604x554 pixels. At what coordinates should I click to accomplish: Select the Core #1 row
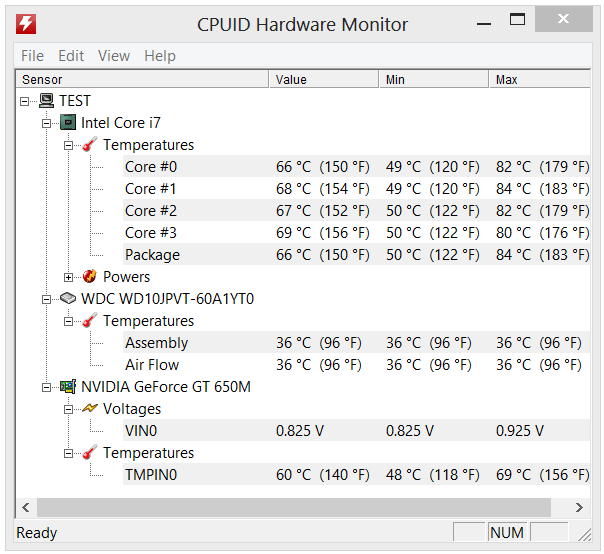356,188
